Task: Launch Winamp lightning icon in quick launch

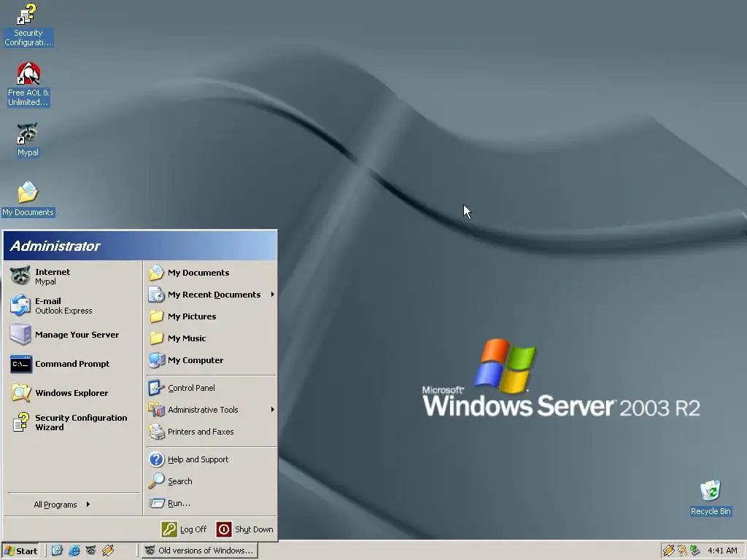Action: (108, 551)
